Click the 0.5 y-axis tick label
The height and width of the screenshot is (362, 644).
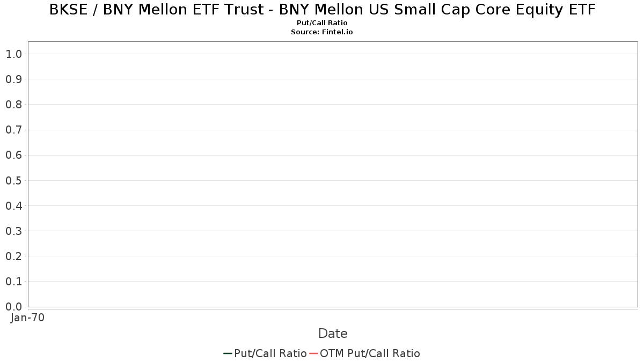point(13,180)
